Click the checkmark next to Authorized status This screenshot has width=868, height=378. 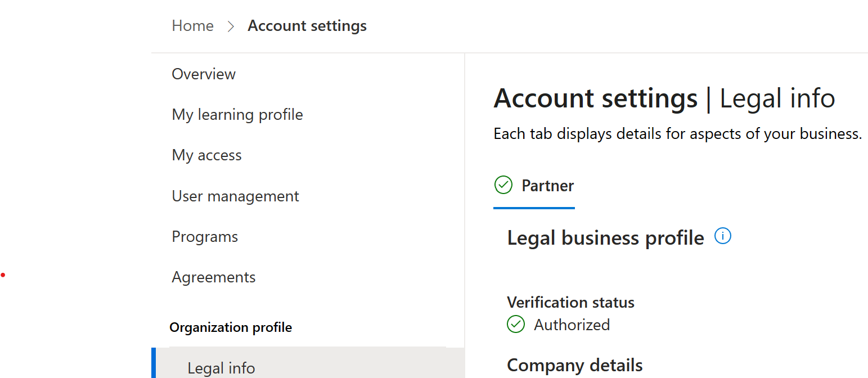tap(516, 325)
